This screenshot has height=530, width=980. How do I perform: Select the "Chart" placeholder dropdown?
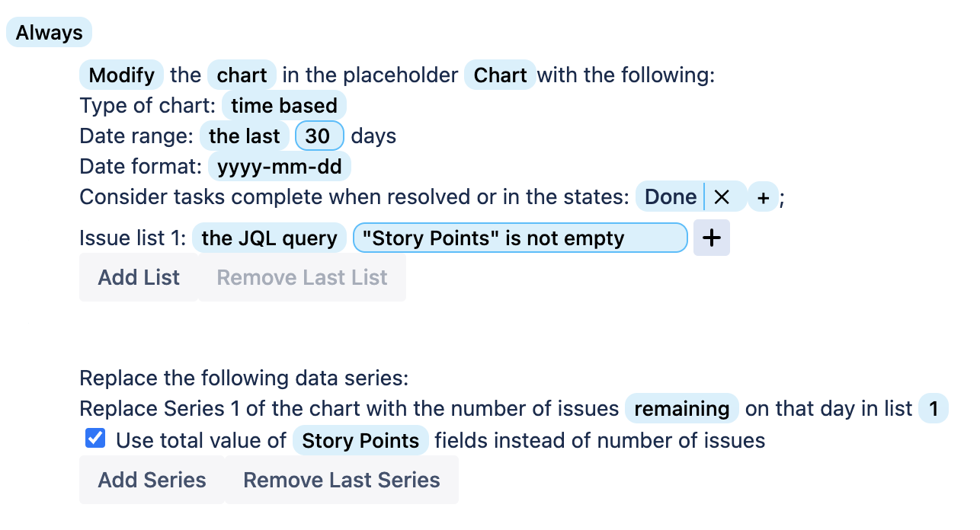499,75
